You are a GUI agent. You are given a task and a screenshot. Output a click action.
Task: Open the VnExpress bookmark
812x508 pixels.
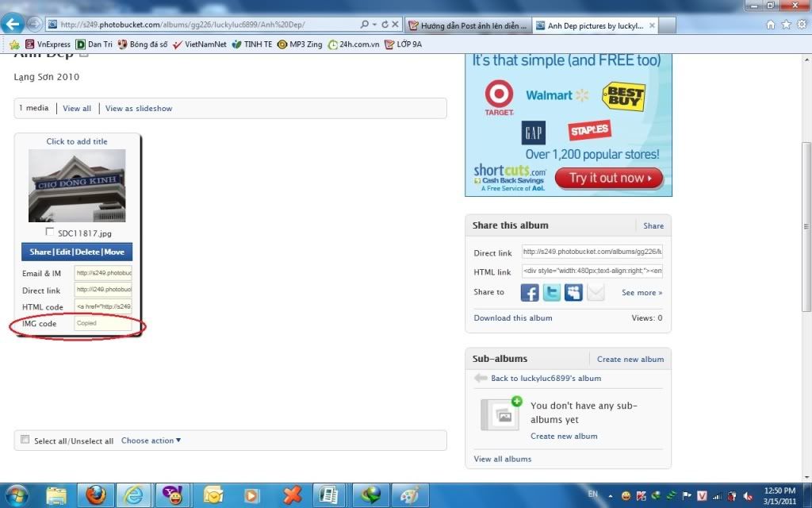[x=48, y=44]
